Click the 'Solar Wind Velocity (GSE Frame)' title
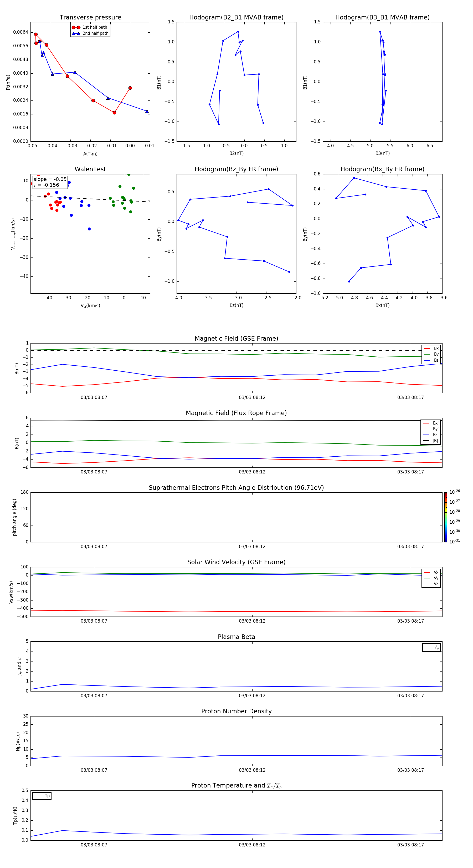The image size is (473, 868). [x=236, y=562]
